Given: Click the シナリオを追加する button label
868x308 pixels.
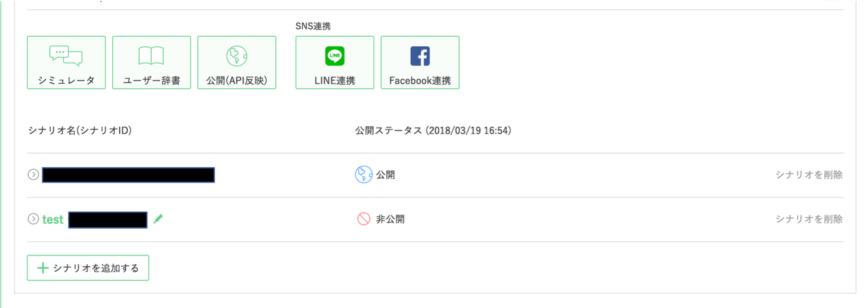Looking at the screenshot, I should coord(96,268).
